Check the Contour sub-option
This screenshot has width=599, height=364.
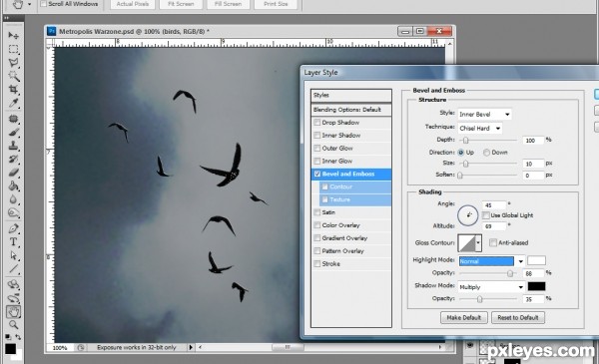[x=325, y=186]
